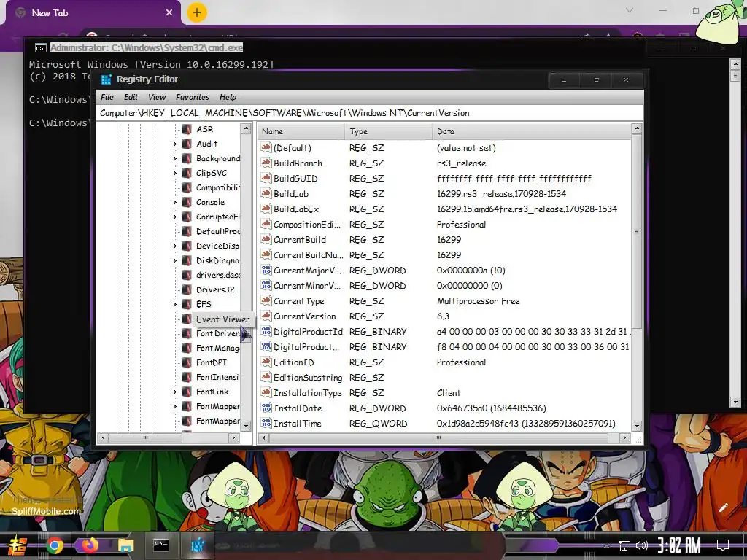The width and height of the screenshot is (747, 560).
Task: Open the View menu in Registry Editor
Action: click(157, 97)
